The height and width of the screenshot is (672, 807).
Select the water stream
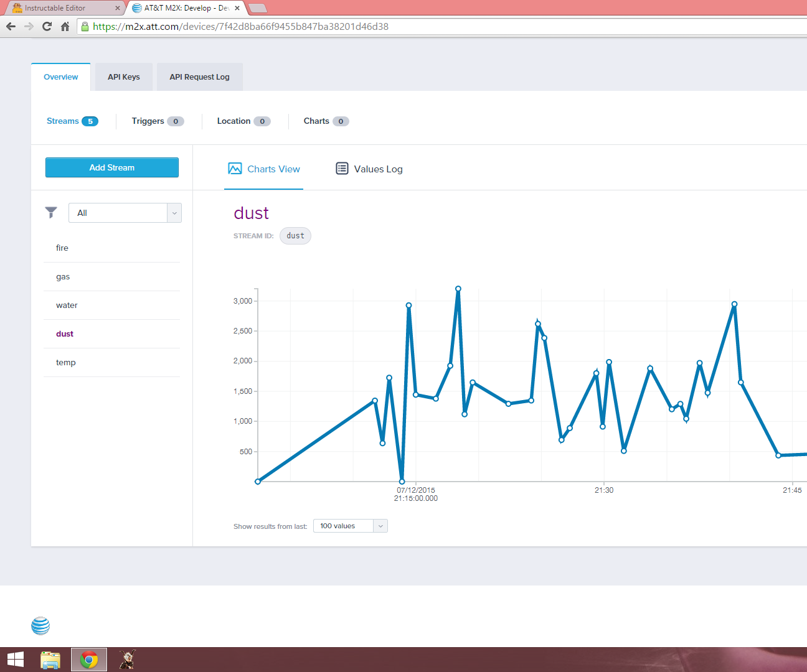pyautogui.click(x=112, y=306)
